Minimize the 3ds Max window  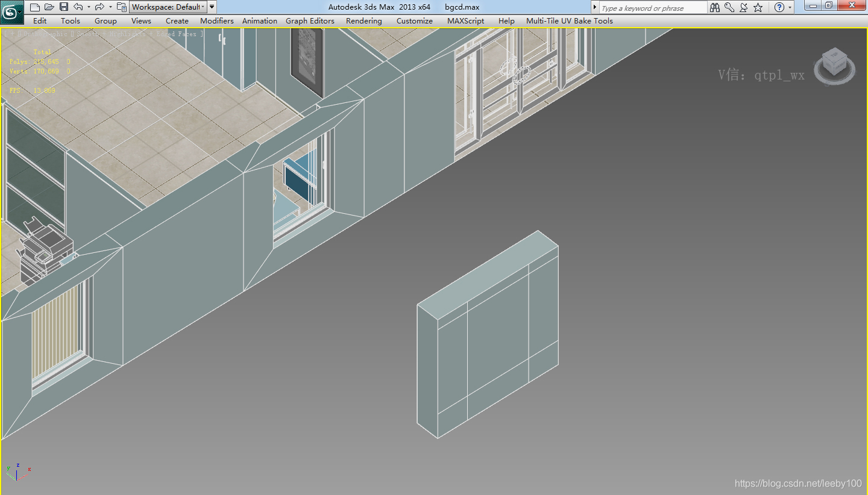point(813,6)
